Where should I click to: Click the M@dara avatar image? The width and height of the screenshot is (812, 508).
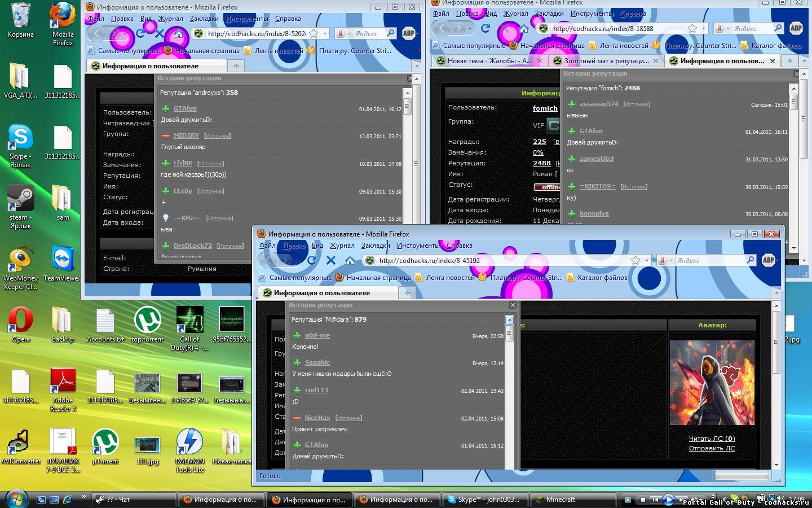[x=712, y=382]
